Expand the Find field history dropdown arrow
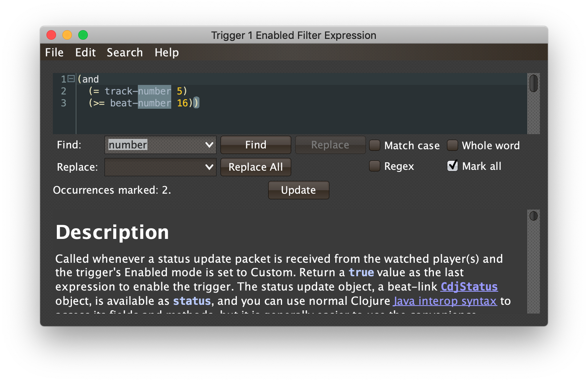The width and height of the screenshot is (588, 381). coord(209,145)
